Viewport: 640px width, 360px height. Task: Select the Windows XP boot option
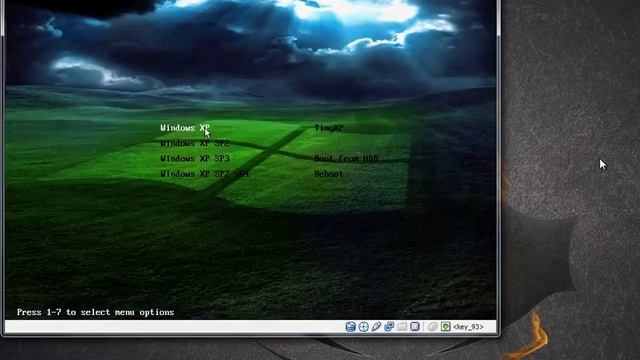tap(185, 128)
